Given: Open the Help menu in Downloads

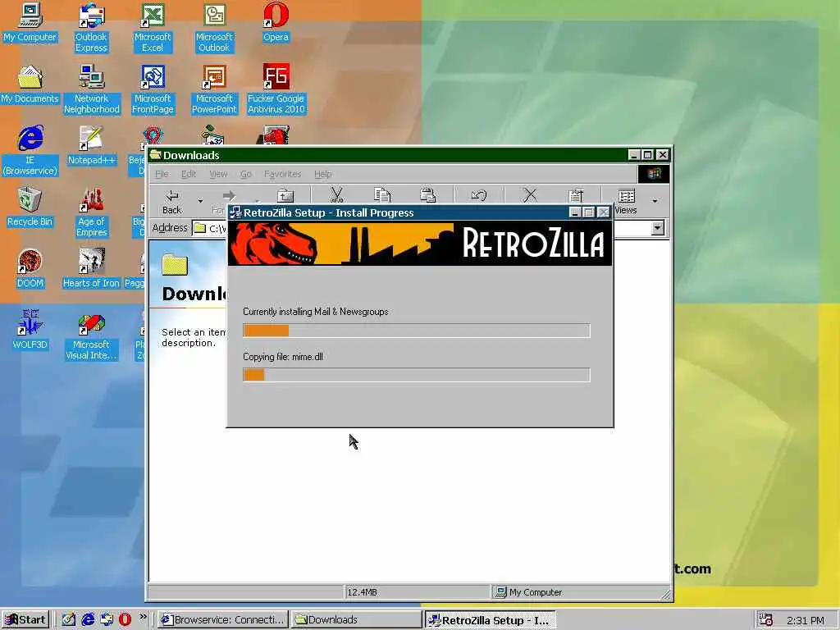Looking at the screenshot, I should coord(322,174).
